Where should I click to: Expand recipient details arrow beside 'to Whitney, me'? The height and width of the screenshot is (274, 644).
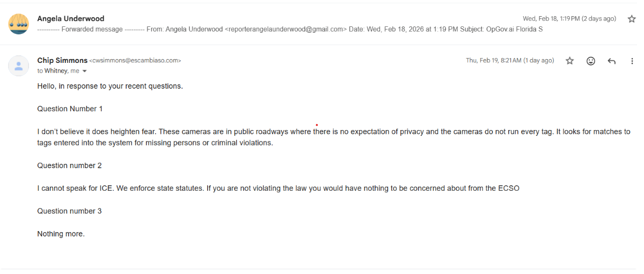[x=84, y=71]
